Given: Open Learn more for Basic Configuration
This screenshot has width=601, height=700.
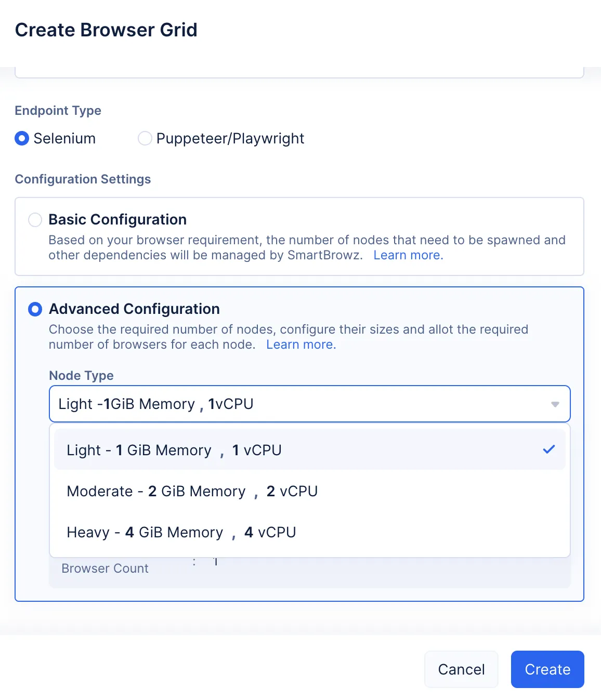Looking at the screenshot, I should click(x=408, y=255).
